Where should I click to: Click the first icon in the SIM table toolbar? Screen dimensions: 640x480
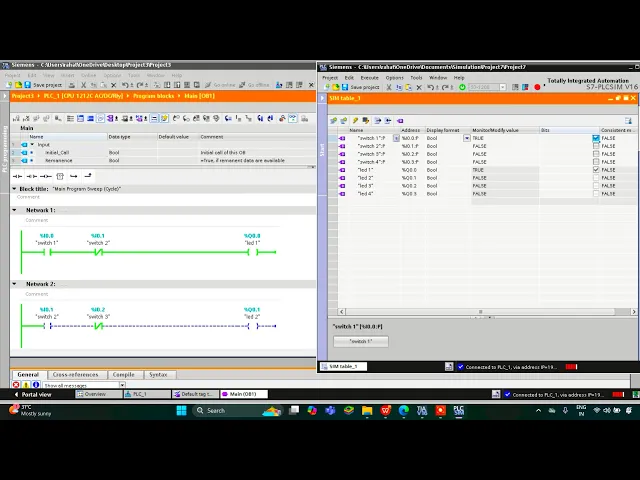(x=333, y=120)
